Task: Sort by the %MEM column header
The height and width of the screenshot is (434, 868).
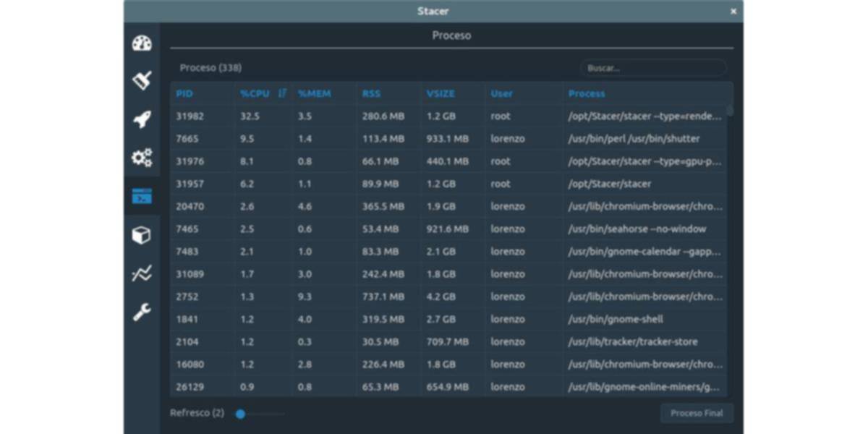Action: [x=314, y=93]
